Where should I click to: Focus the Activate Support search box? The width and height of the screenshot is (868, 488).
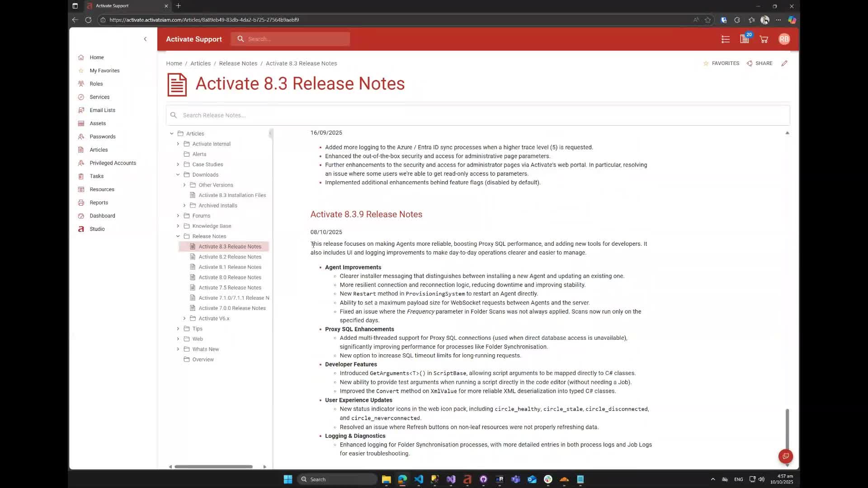pyautogui.click(x=290, y=39)
